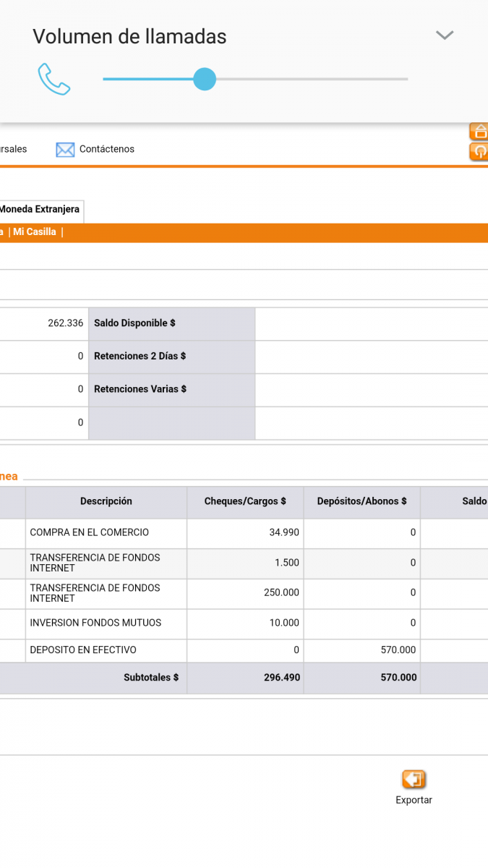
Task: Click the Exportar label
Action: coord(414,800)
